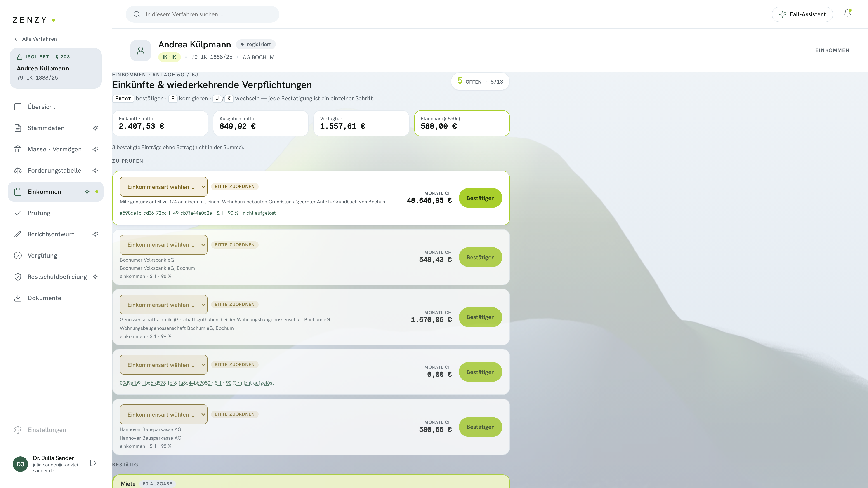
Task: Open Einkommensart dropdown for Hannover Bausparkasse AG
Action: click(163, 414)
